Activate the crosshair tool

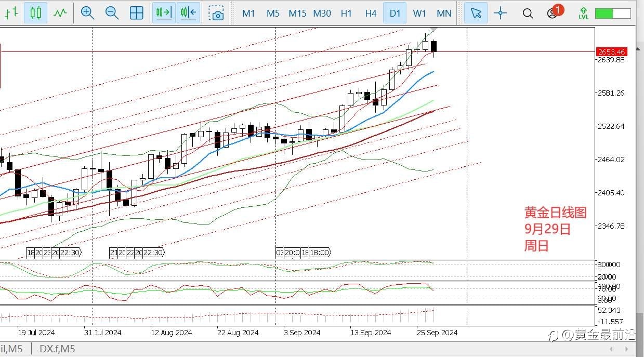point(501,13)
